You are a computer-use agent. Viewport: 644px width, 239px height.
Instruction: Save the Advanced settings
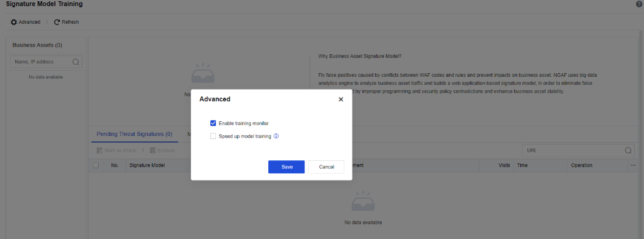pyautogui.click(x=287, y=166)
